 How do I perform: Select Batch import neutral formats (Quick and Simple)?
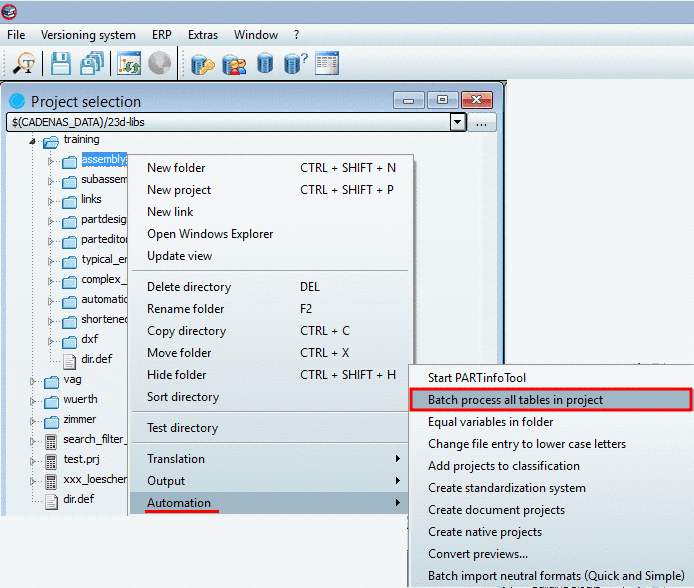[551, 576]
